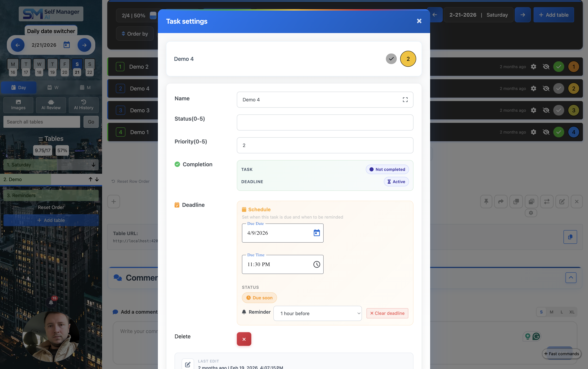
Task: Open the Images panel
Action: (x=18, y=105)
